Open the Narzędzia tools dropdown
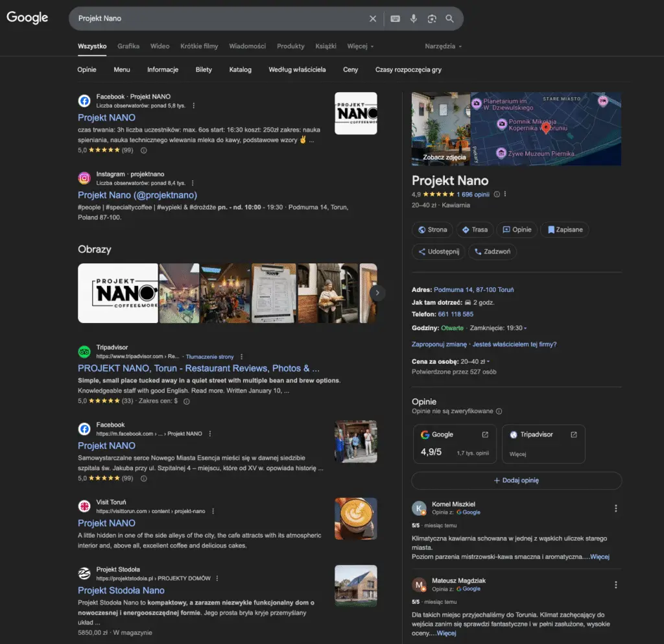664x644 pixels. tap(443, 47)
